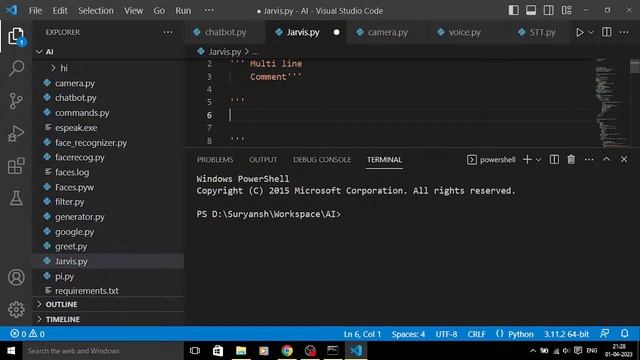The height and width of the screenshot is (360, 640).
Task: Click the Search the web and Windows box
Action: (103, 351)
